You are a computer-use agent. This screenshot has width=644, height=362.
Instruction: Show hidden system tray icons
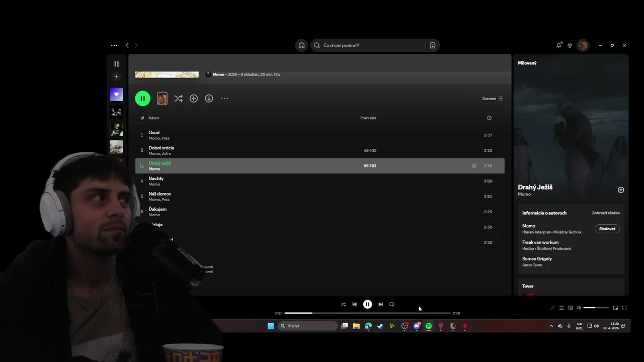[551, 326]
